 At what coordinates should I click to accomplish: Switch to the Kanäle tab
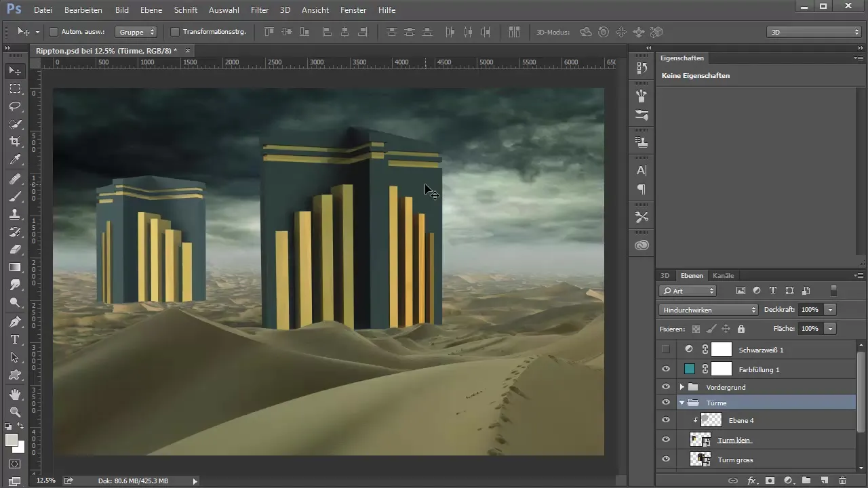(723, 275)
